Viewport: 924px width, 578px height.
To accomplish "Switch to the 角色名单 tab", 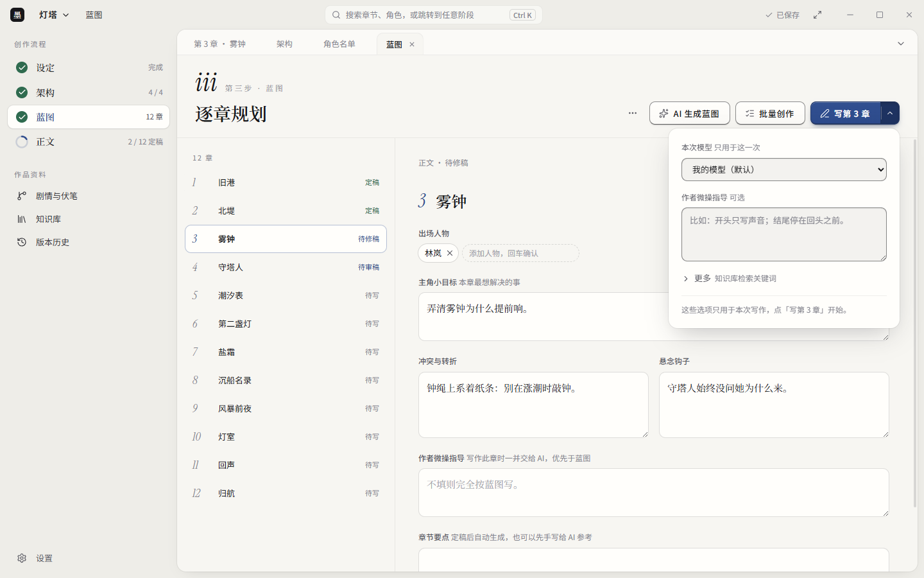I will (339, 44).
